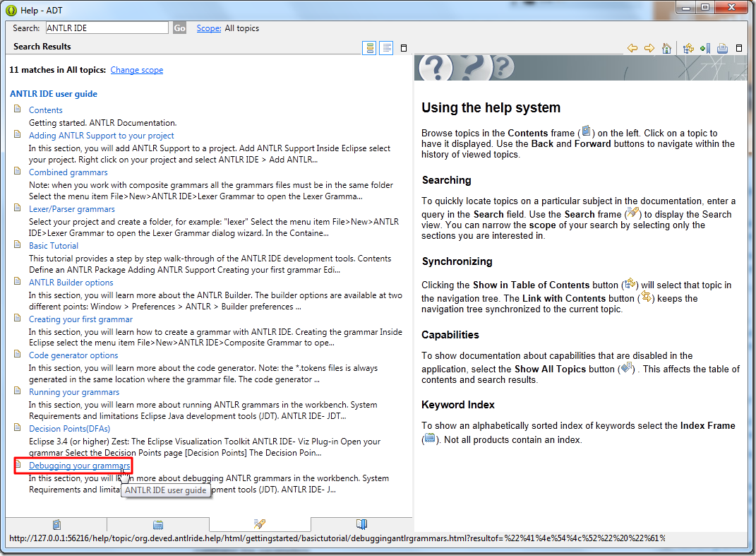
Task: Open the Running your grammars result
Action: point(74,392)
